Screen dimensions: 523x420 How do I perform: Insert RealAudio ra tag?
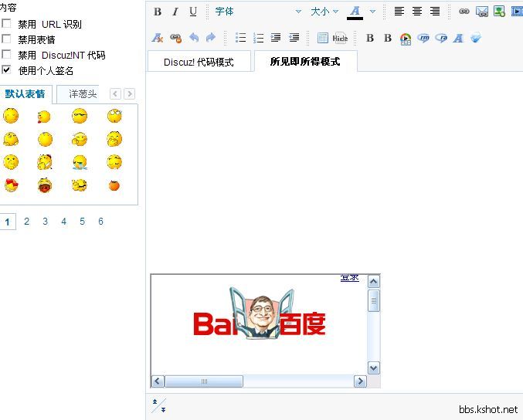[441, 38]
